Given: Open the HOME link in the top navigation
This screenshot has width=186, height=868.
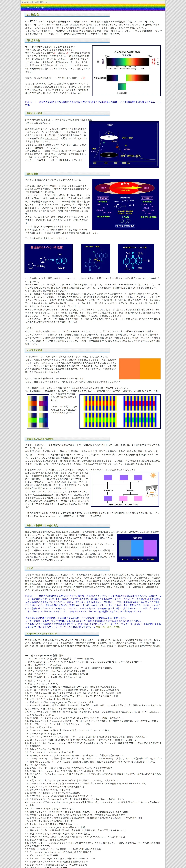Looking at the screenshot, I should (x=27, y=8).
